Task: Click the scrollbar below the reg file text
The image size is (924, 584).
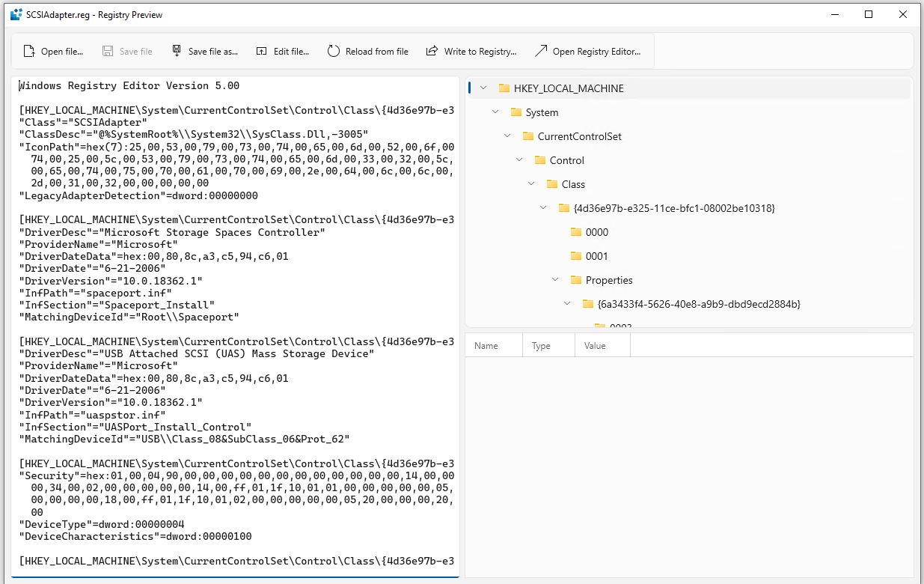Action: point(236,579)
